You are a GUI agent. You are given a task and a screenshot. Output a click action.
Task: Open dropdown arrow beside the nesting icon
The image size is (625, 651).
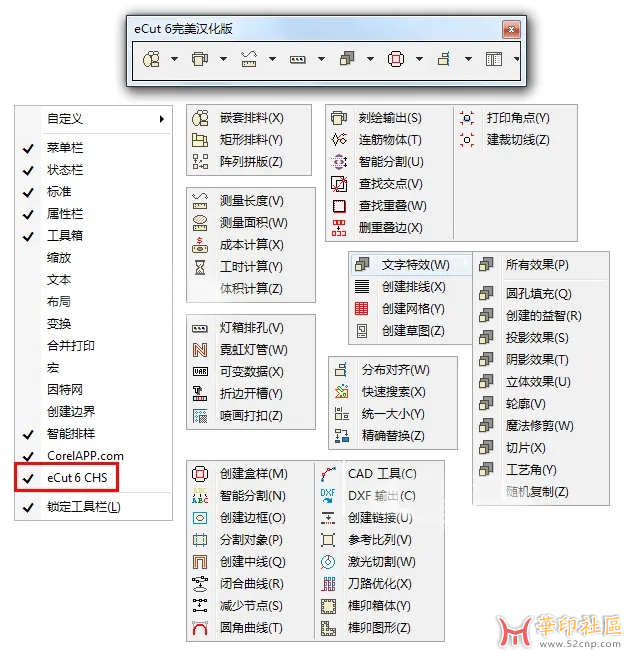174,59
